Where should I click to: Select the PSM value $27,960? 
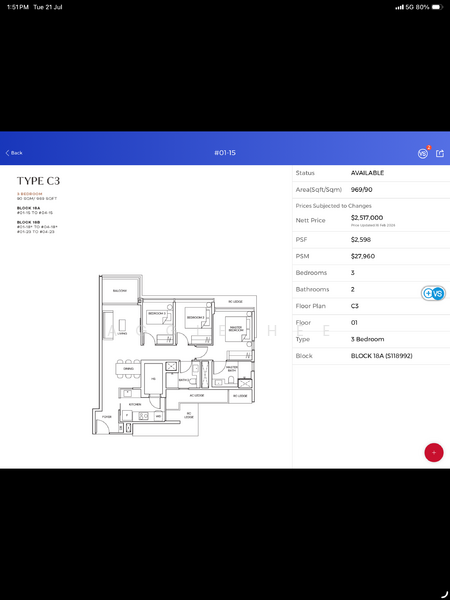pos(363,256)
